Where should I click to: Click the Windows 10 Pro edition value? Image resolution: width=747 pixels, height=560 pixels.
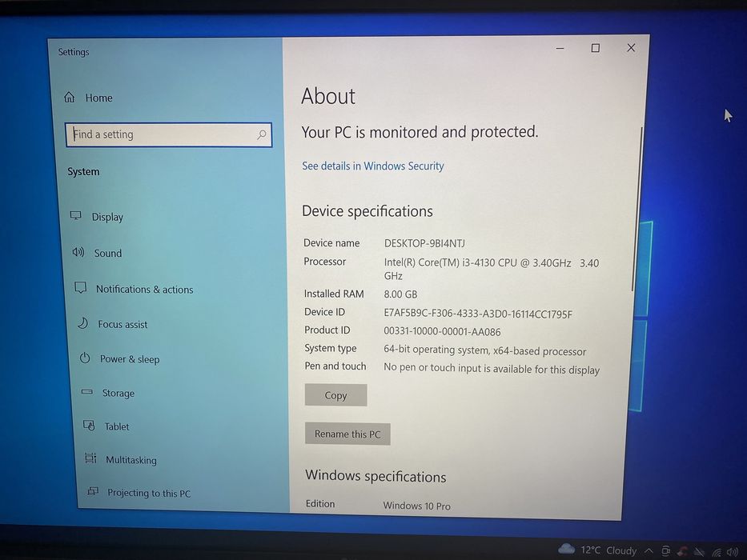tap(417, 506)
